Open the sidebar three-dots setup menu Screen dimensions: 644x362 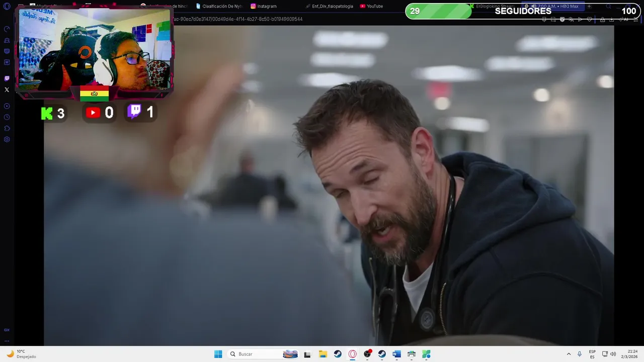(x=7, y=340)
